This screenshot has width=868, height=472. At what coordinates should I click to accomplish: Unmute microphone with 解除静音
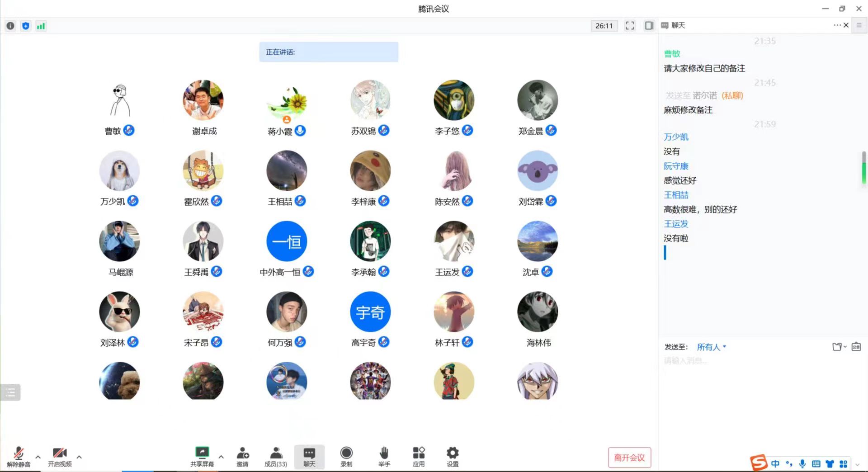(x=19, y=456)
